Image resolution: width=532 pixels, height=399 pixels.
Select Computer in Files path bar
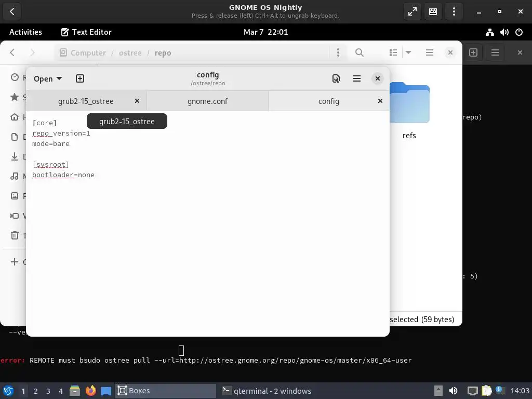pos(83,53)
